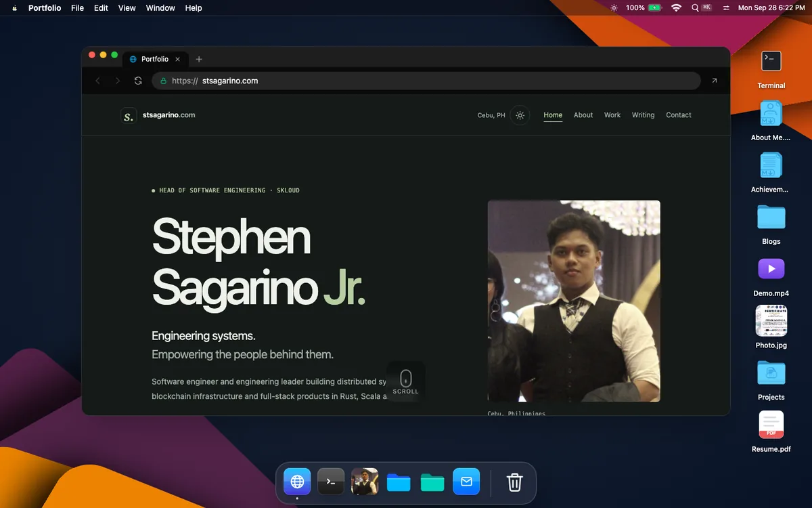Toggle the site light/dark theme sun button
812x508 pixels.
520,115
